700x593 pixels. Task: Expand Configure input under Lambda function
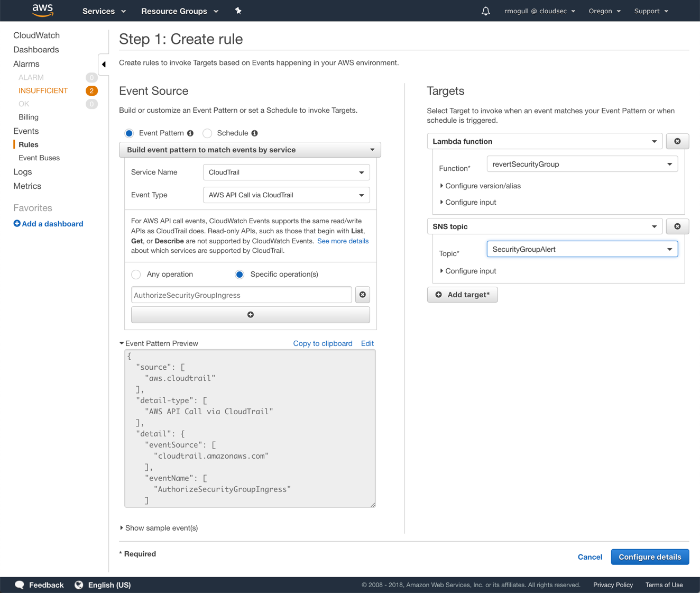[x=468, y=202]
